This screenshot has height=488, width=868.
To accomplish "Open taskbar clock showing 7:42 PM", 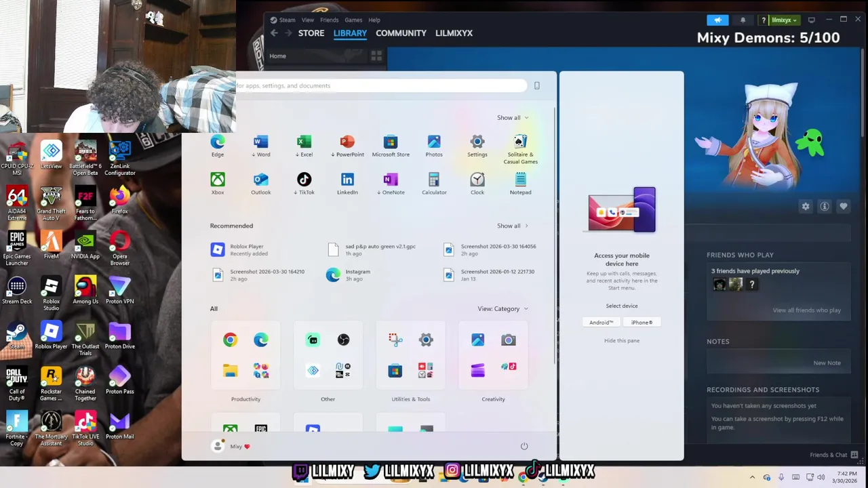I will tap(844, 477).
